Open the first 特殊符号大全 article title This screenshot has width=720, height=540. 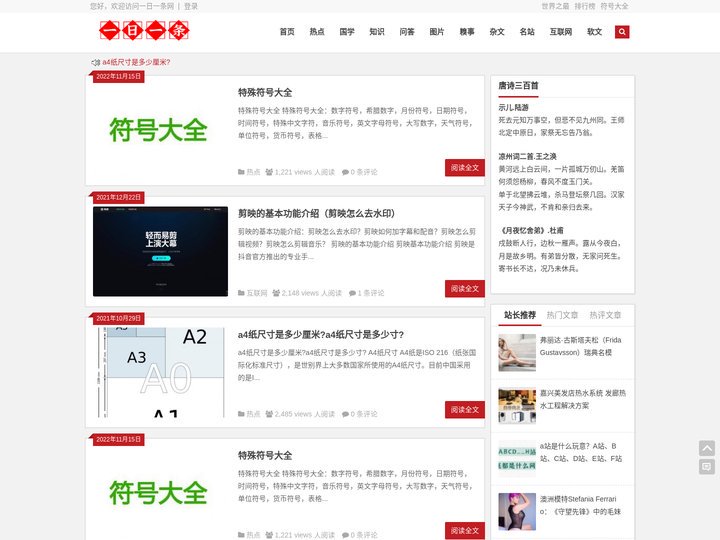[x=265, y=93]
